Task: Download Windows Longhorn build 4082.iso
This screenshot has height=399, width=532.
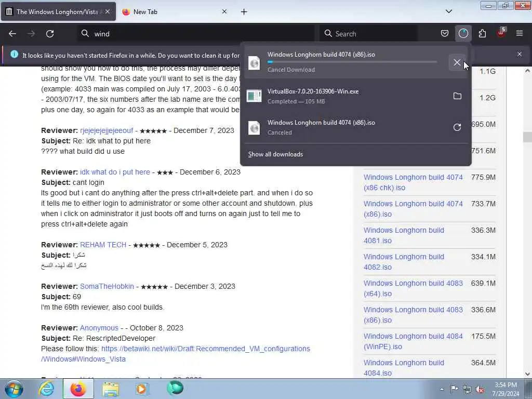Action: 404,262
